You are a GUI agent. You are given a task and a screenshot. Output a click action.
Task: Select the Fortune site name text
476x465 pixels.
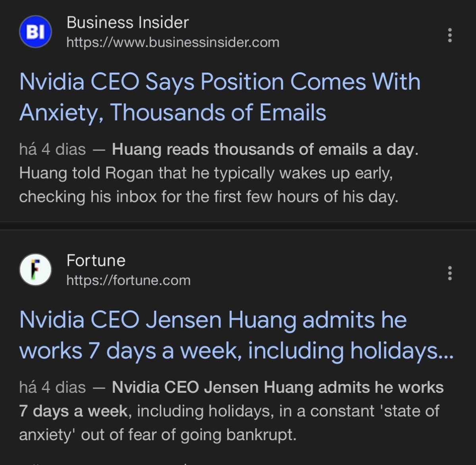96,260
